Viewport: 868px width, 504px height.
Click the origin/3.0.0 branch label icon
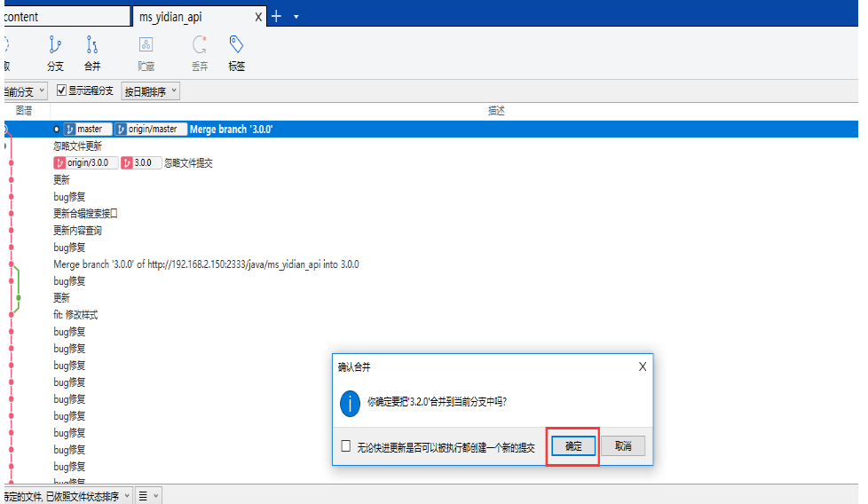point(59,163)
